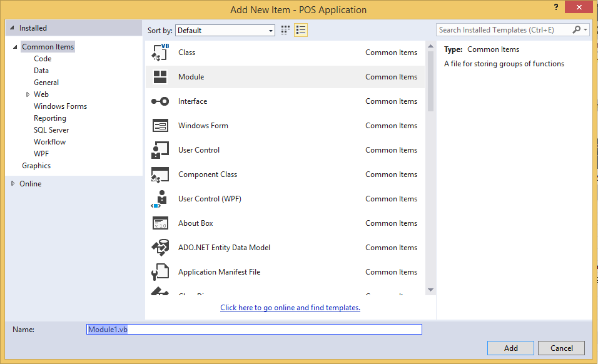
Task: Switch to list details view
Action: click(x=301, y=30)
